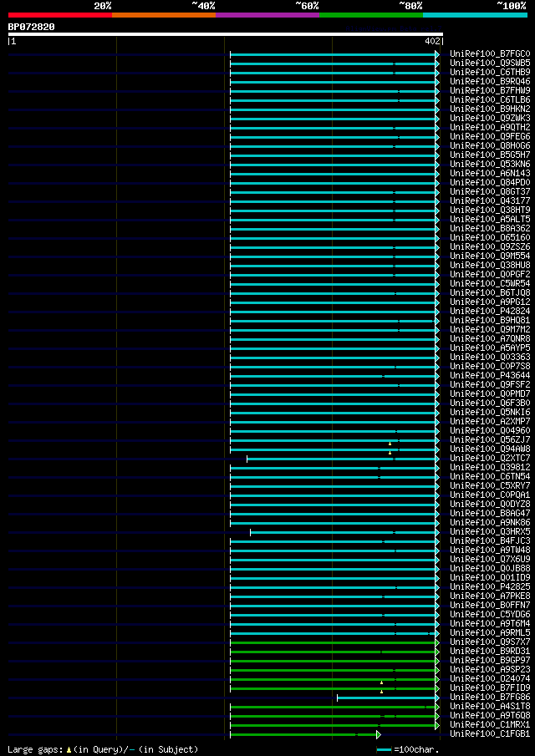This screenshot has width=535, height=756.
Task: Click the yellow triangle icon in the Large gaps legend
Action: tap(69, 749)
